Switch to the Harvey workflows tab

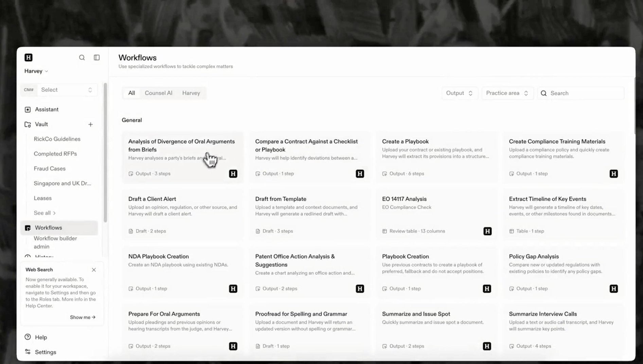tap(191, 93)
